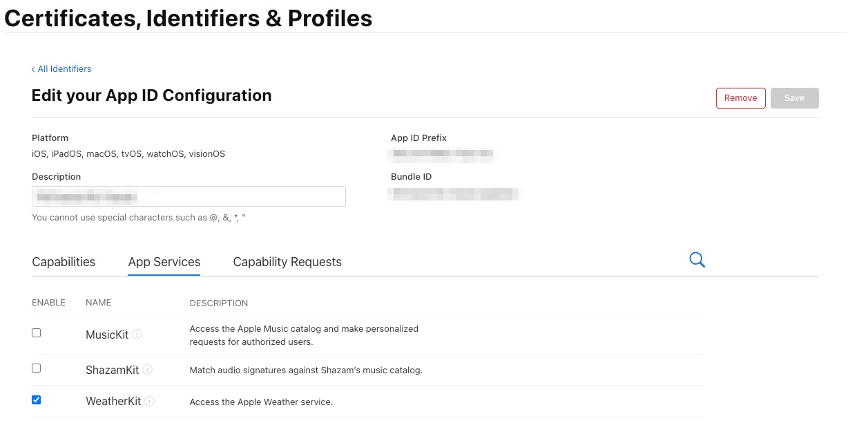Click the ENABLE column header
Image resolution: width=868 pixels, height=432 pixels.
[x=49, y=302]
